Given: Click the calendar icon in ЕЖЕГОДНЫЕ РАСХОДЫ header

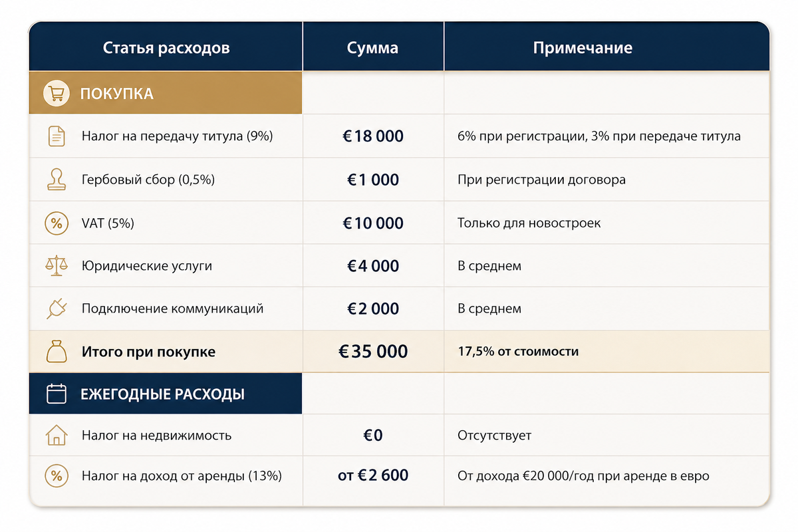Looking at the screenshot, I should pos(57,394).
